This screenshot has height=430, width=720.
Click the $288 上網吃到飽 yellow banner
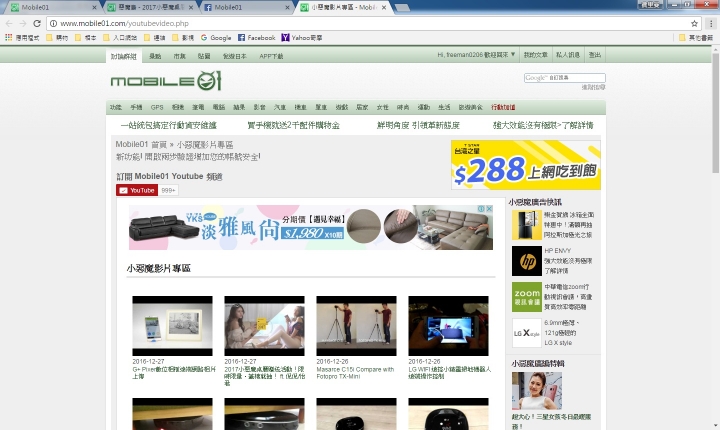tap(526, 165)
